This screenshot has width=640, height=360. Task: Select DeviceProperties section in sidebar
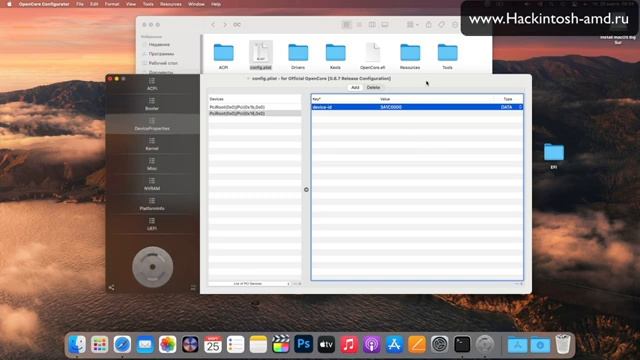tap(152, 124)
